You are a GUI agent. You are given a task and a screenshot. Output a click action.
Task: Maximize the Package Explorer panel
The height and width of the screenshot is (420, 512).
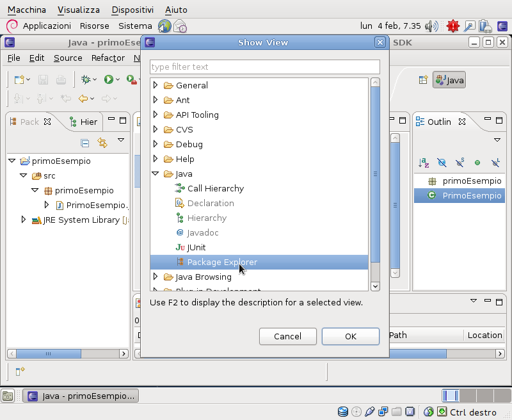(x=123, y=120)
